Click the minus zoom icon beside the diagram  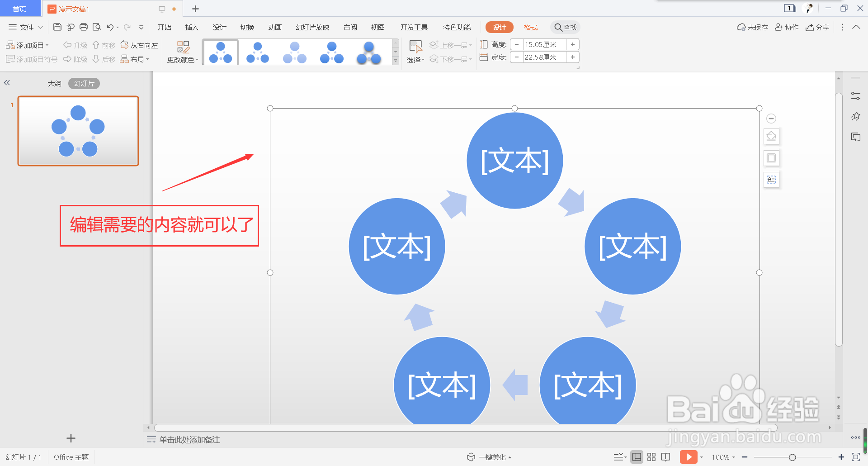point(771,119)
